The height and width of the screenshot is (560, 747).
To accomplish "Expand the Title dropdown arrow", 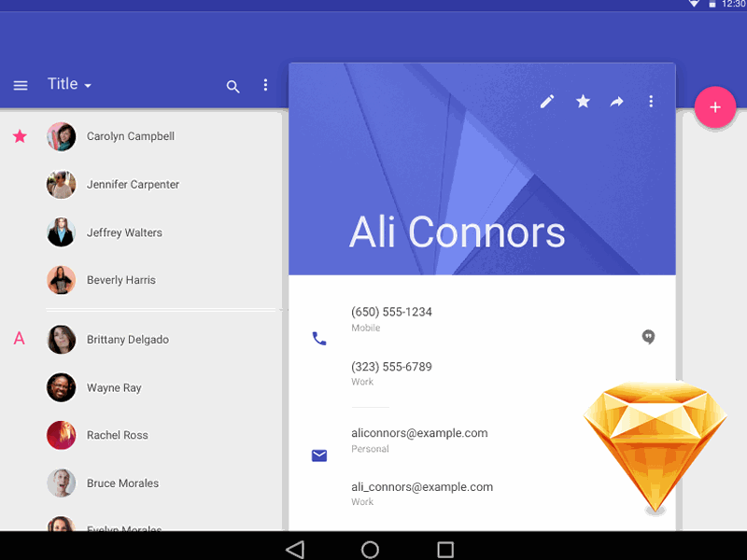I will (x=88, y=86).
